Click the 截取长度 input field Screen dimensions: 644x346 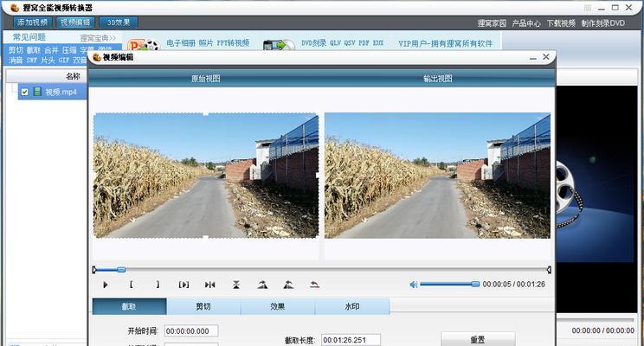(x=351, y=340)
